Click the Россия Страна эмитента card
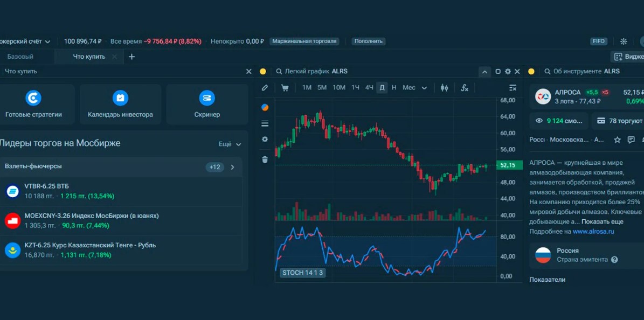Image resolution: width=644 pixels, height=320 pixels. (587, 255)
